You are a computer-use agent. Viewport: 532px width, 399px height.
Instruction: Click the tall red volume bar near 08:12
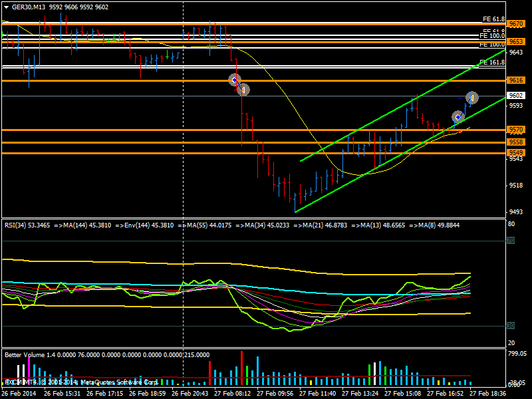[x=210, y=373]
